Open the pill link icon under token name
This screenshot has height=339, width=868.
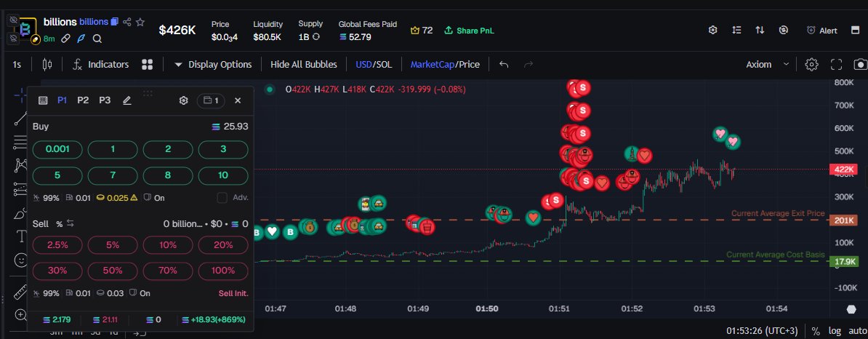click(65, 39)
